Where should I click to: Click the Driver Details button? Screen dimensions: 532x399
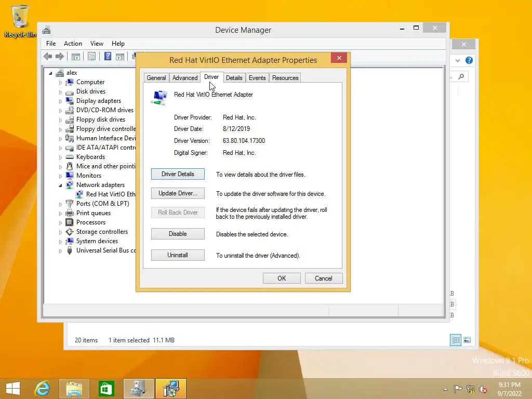[178, 174]
